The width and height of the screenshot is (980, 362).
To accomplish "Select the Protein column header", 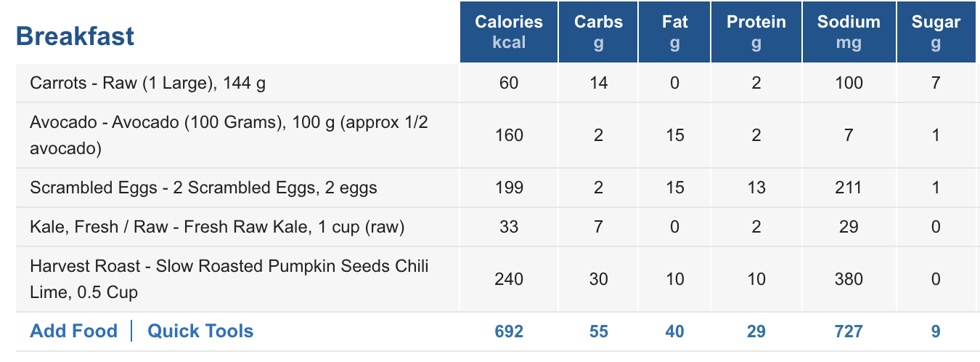I will click(756, 32).
